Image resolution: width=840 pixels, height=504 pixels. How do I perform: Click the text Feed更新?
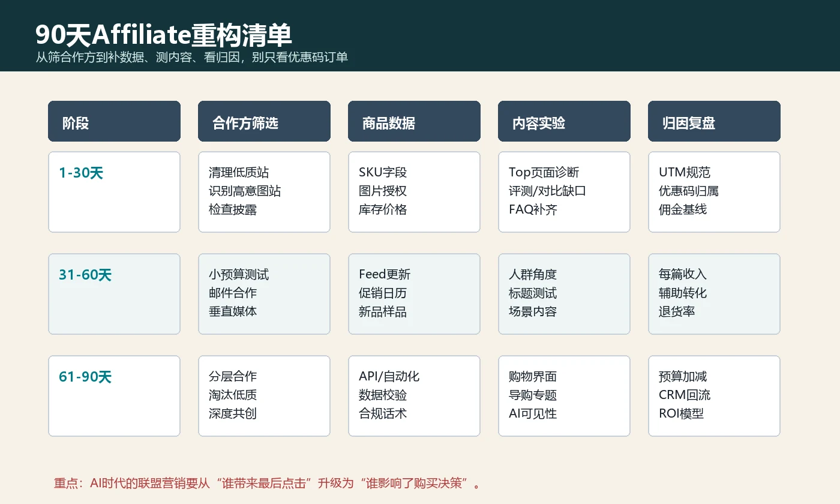(x=385, y=274)
